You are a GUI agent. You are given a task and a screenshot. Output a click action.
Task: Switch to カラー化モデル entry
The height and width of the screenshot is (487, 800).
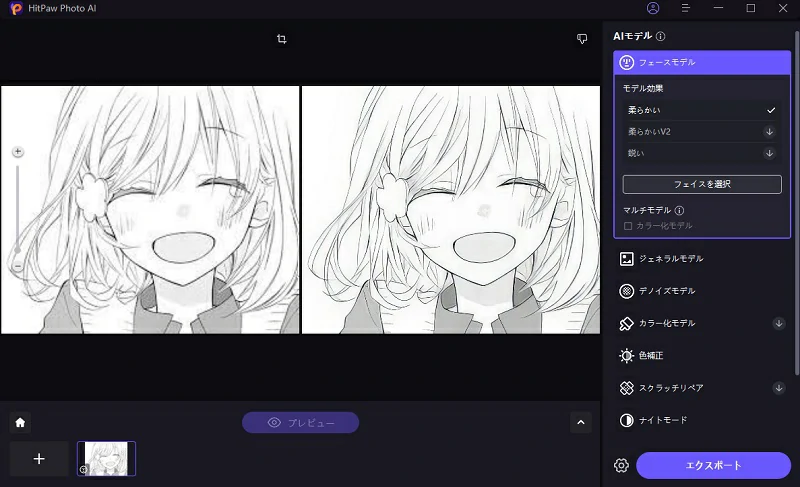pos(702,323)
